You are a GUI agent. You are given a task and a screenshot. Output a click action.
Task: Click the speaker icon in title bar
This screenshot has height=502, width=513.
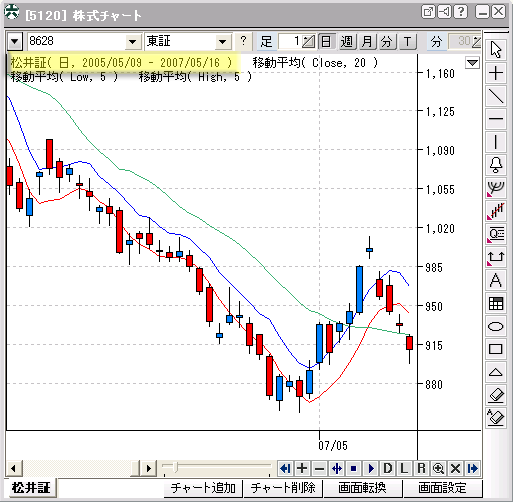coord(445,12)
